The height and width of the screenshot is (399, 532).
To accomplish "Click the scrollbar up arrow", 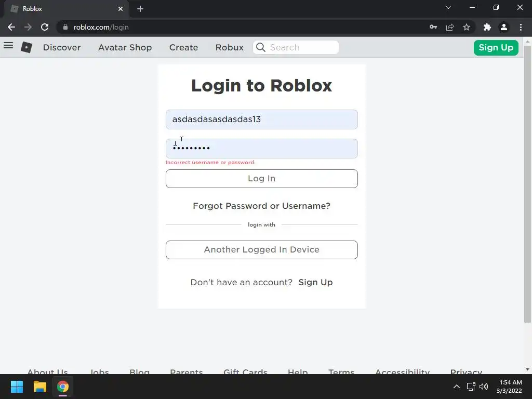I will pyautogui.click(x=527, y=42).
